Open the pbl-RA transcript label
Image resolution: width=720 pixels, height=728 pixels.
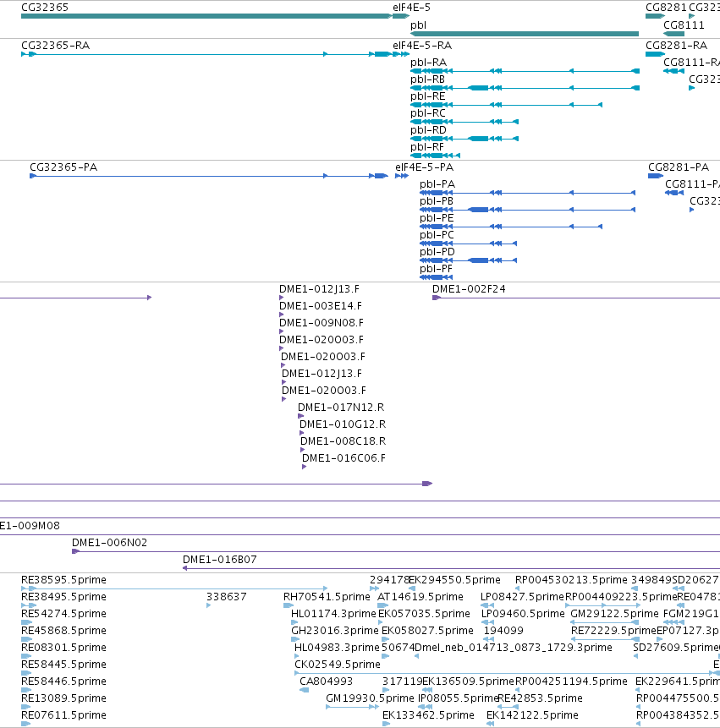(x=428, y=63)
